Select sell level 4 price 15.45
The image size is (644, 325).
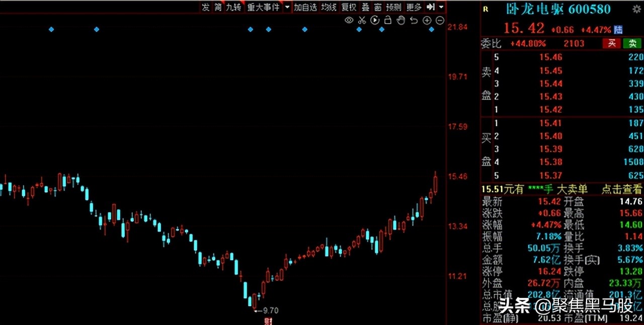click(x=550, y=70)
